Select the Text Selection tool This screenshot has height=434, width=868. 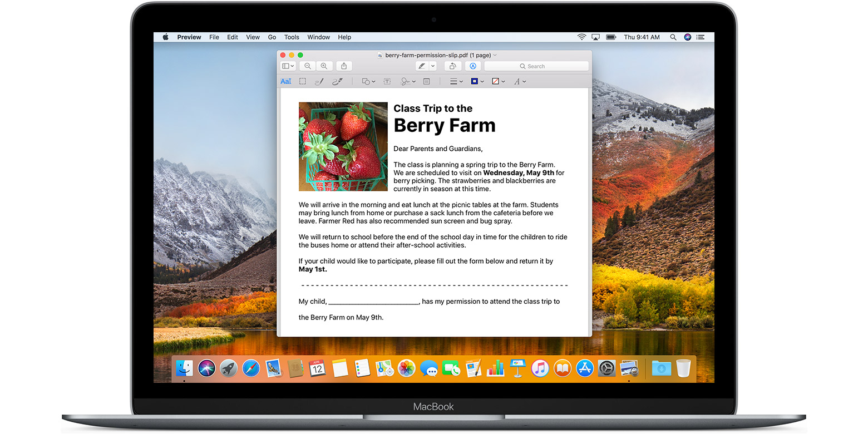tap(286, 81)
